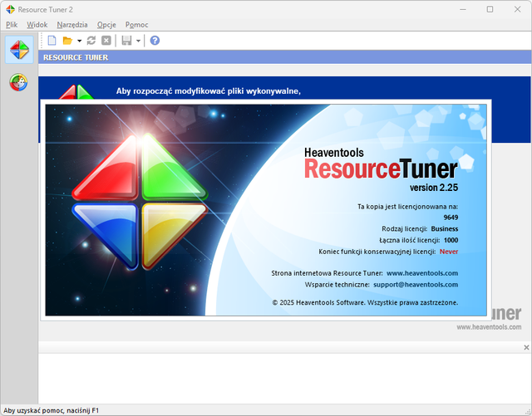This screenshot has width=532, height=416.
Task: Click the license count value 1000
Action: (451, 240)
